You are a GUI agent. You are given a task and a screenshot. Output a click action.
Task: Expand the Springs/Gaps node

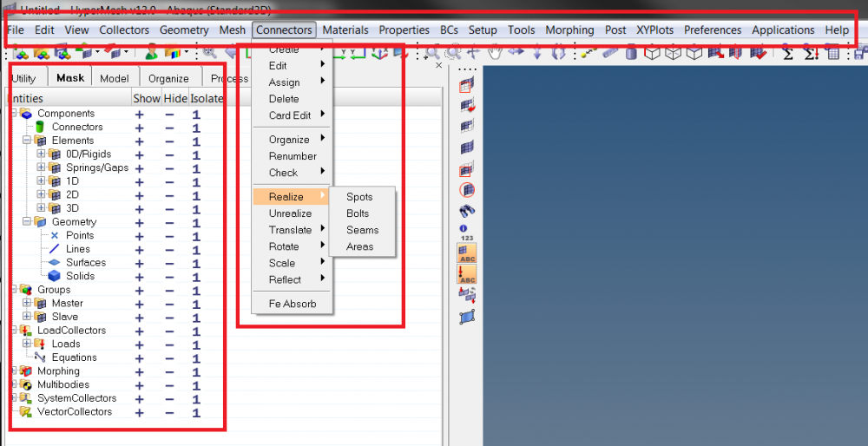[x=41, y=167]
